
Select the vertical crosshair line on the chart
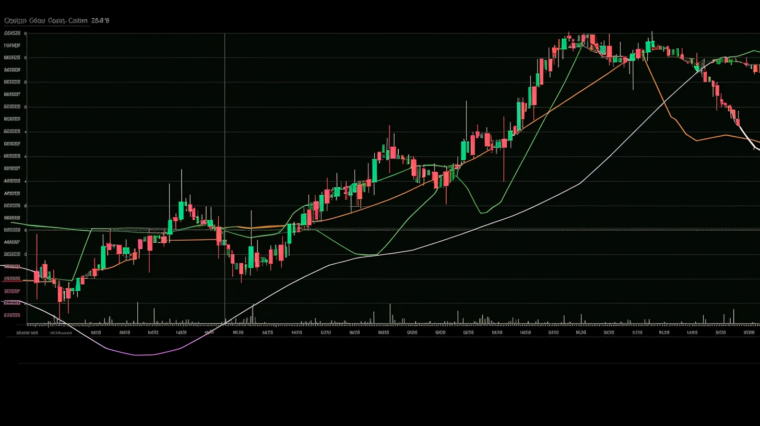point(224,120)
